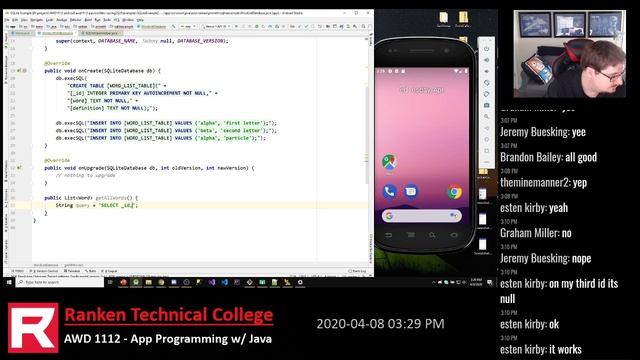Click the emulator toolbar Overview square

point(487,151)
